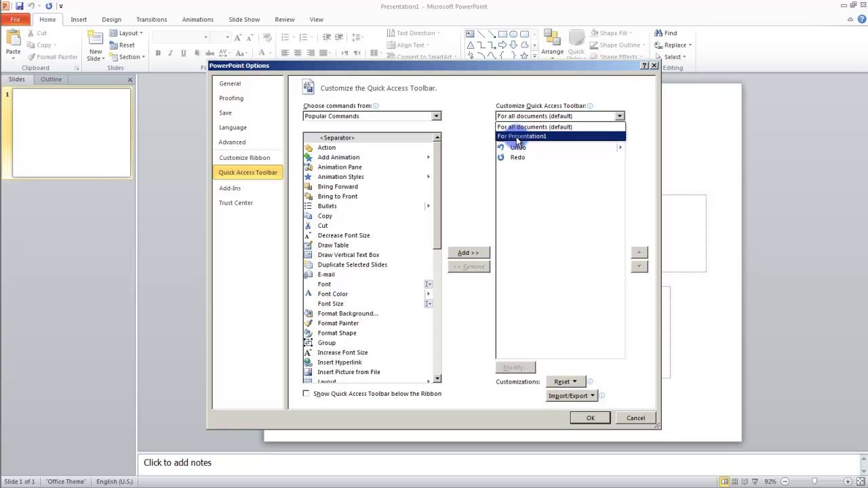The height and width of the screenshot is (488, 868).
Task: Select the Draw Vertical Text Box icon
Action: click(x=309, y=255)
